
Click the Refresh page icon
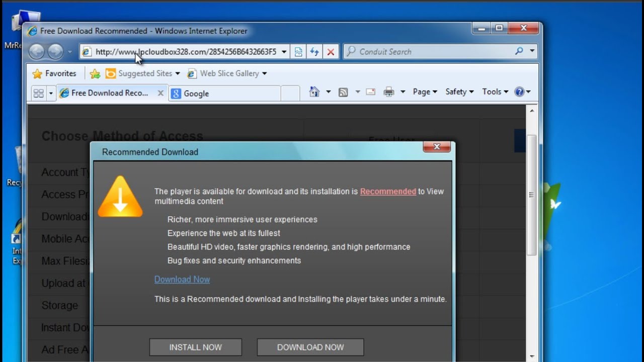314,51
